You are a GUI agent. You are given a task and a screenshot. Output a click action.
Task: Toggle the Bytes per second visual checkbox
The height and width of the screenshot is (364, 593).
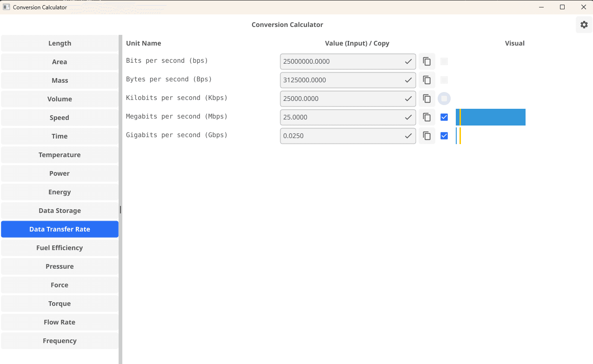444,79
